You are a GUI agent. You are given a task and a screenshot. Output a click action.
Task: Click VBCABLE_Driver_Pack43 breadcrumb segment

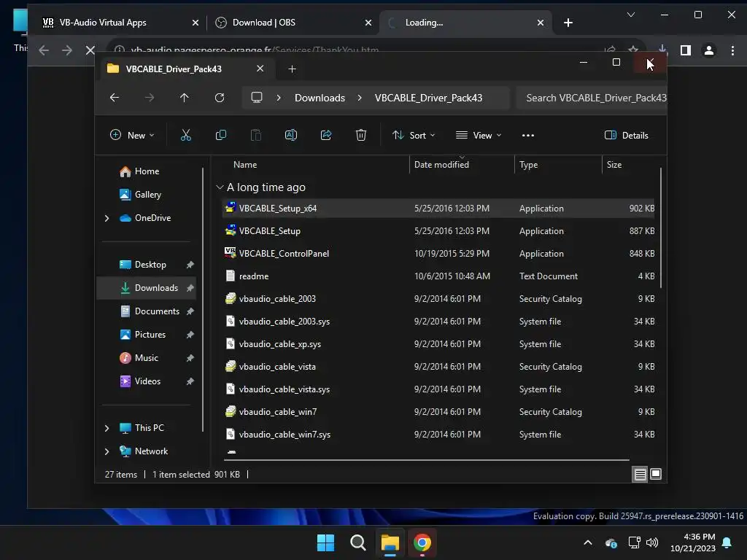point(428,98)
